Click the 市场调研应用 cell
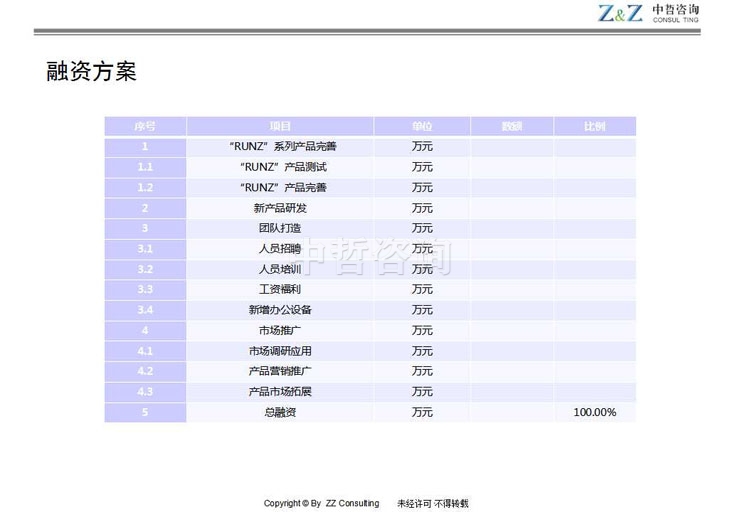The height and width of the screenshot is (512, 740). pyautogui.click(x=280, y=351)
